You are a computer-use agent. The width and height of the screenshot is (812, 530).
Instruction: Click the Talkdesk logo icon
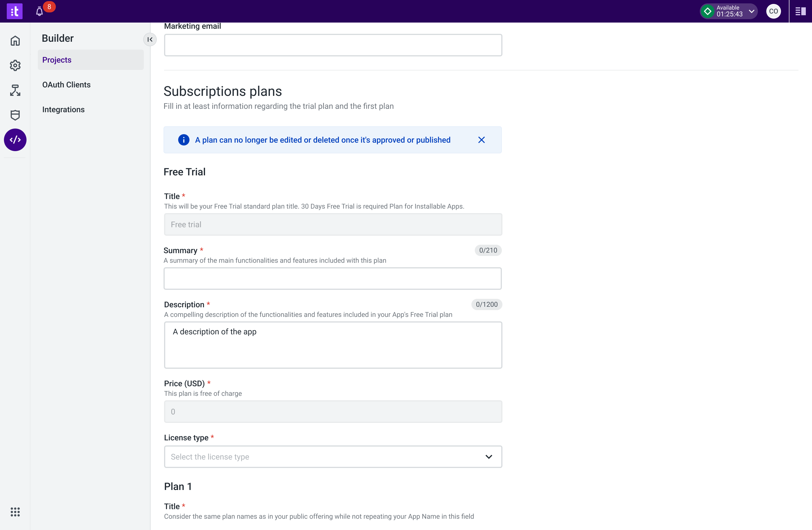[14, 11]
